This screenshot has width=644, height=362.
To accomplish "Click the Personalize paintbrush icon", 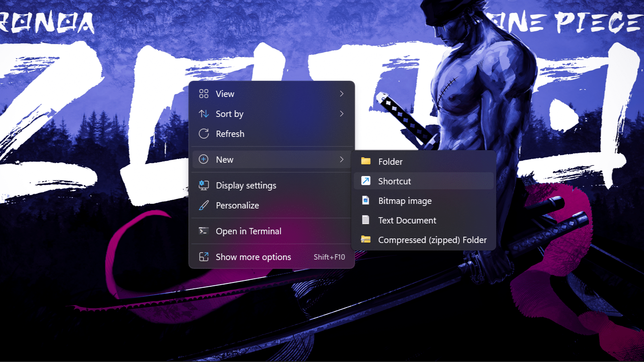I will pos(204,205).
